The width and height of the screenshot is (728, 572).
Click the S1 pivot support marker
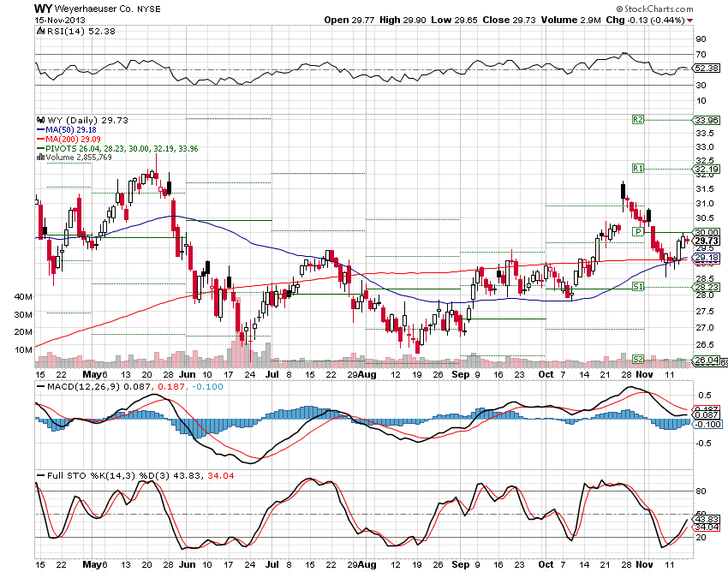point(638,287)
